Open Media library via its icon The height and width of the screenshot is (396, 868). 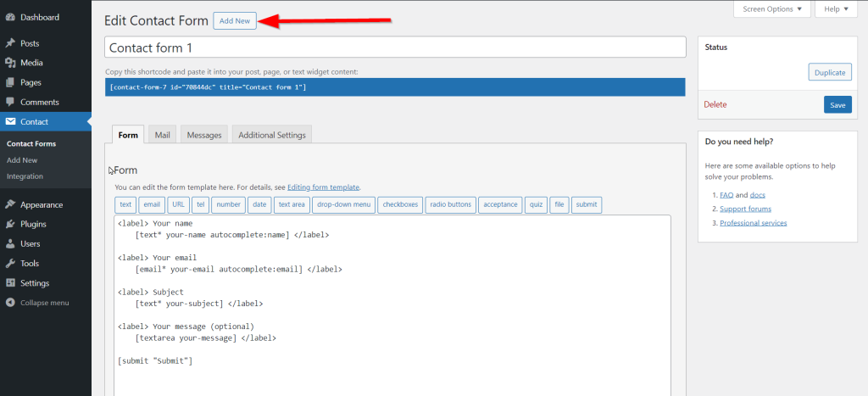point(10,63)
